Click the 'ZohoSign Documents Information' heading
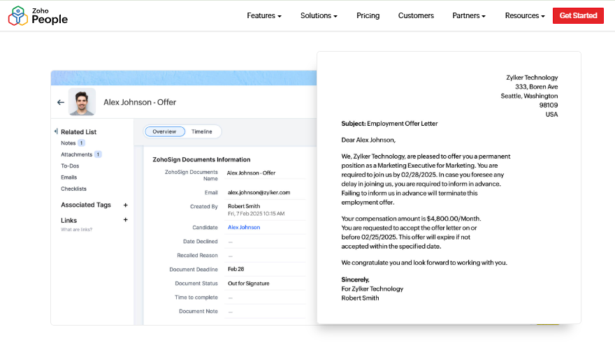615x364 pixels. (x=201, y=159)
